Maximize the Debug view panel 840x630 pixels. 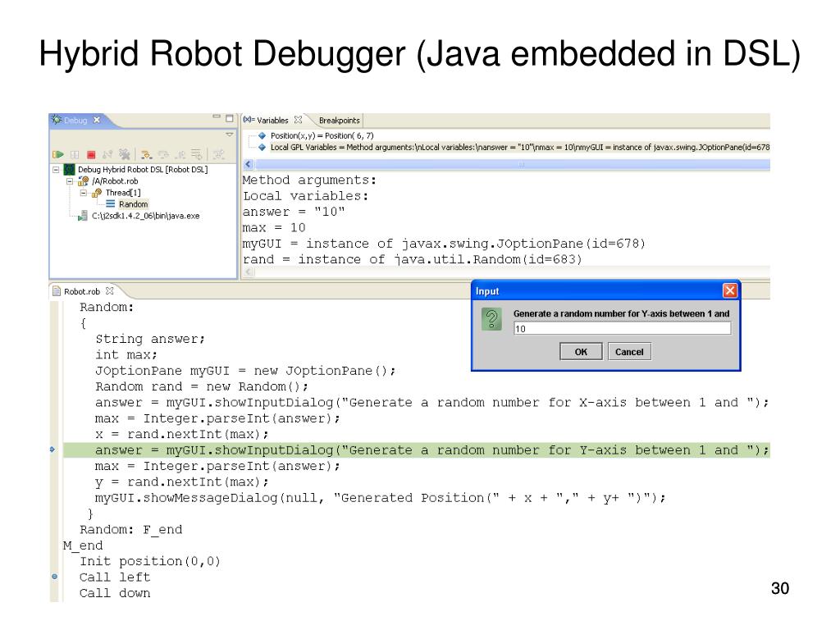pyautogui.click(x=230, y=118)
